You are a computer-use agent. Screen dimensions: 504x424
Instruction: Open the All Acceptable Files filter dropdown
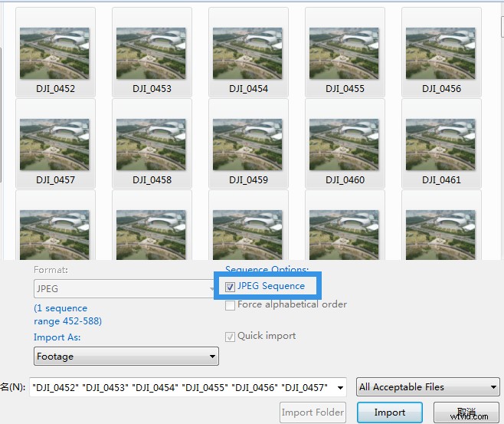click(x=428, y=387)
